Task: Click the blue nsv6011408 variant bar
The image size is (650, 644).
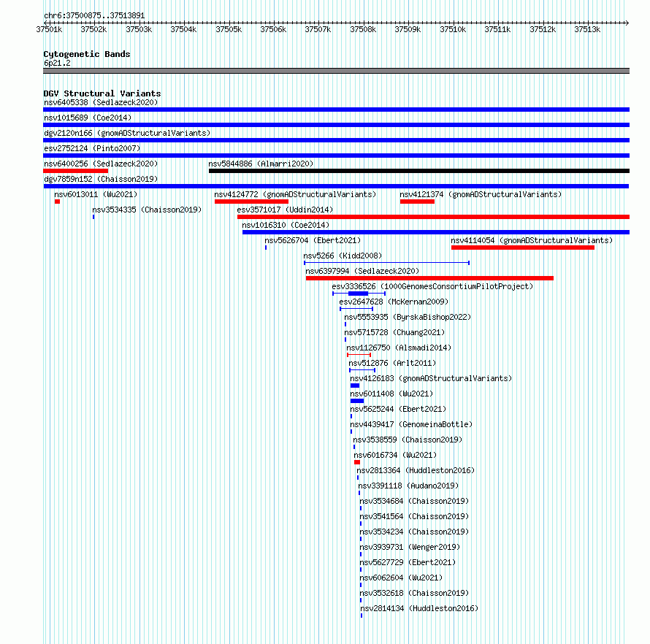Action: (357, 401)
